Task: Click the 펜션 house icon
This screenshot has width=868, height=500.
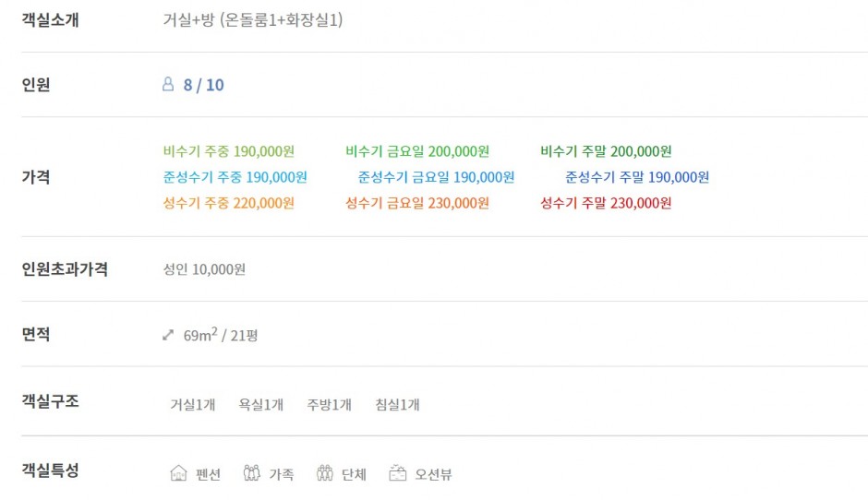Action: (x=178, y=473)
